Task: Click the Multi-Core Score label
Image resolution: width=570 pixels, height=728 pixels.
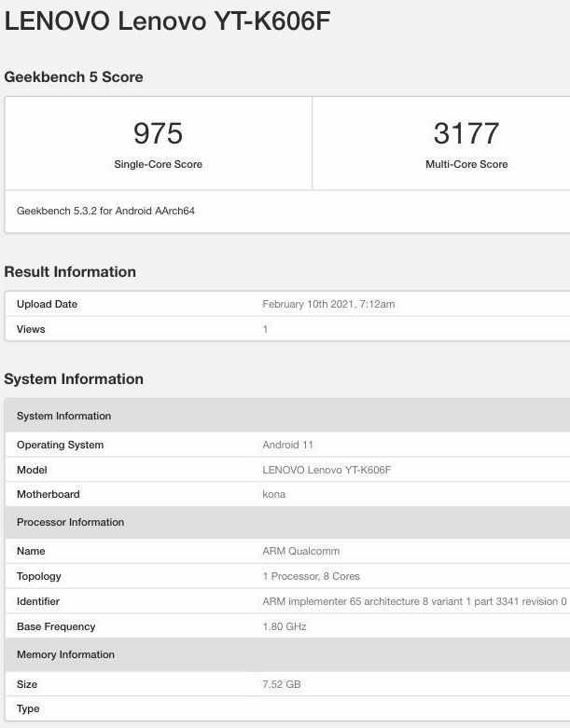Action: [x=466, y=164]
